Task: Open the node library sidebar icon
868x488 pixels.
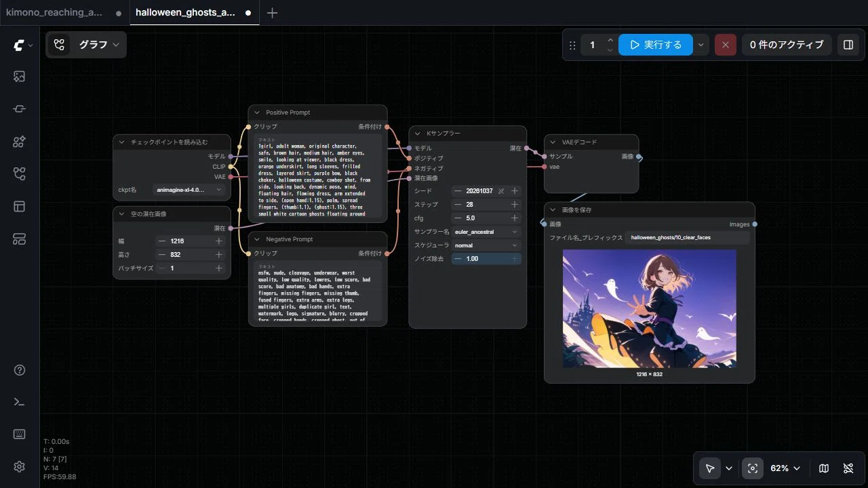Action: [20, 109]
